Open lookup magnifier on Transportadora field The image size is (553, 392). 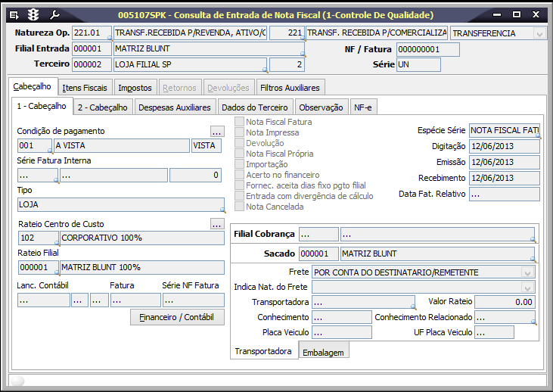[413, 307]
